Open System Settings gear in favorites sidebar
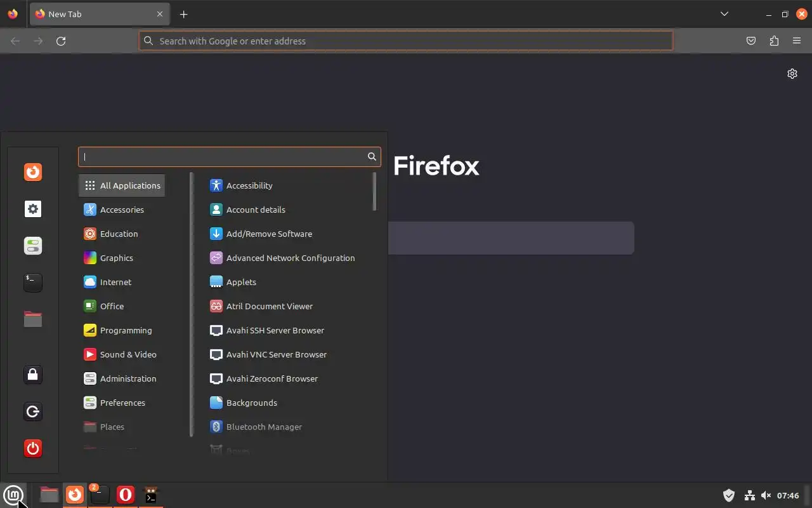Screen dimensions: 812x508 [33, 209]
